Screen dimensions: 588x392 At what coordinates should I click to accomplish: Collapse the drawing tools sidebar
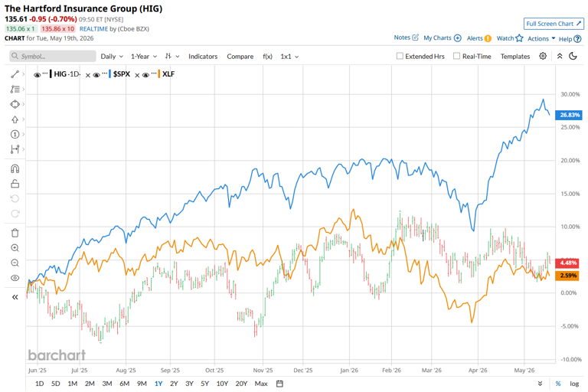pyautogui.click(x=15, y=297)
